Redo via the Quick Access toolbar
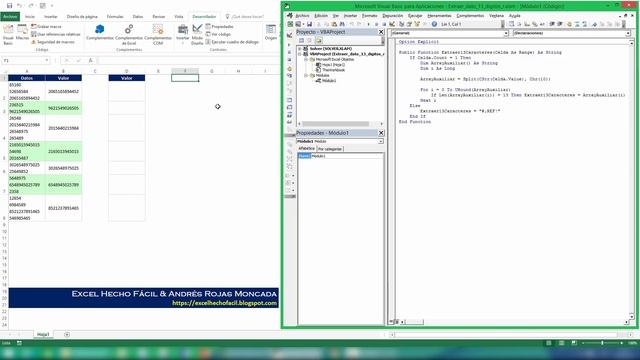640x360 pixels. click(31, 6)
